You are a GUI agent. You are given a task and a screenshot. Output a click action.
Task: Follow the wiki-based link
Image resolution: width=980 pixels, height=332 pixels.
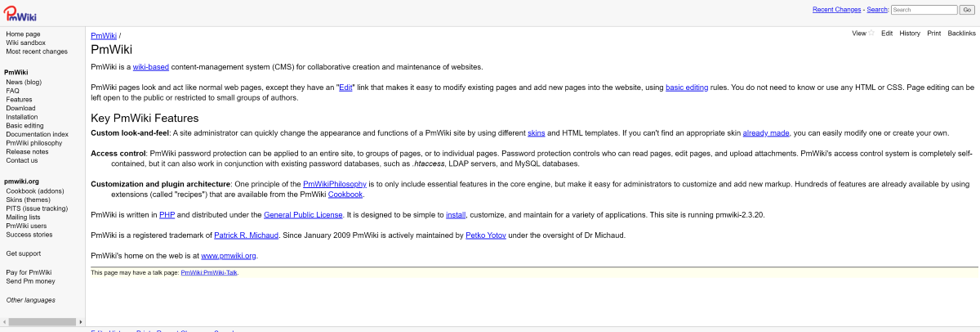pyautogui.click(x=151, y=67)
